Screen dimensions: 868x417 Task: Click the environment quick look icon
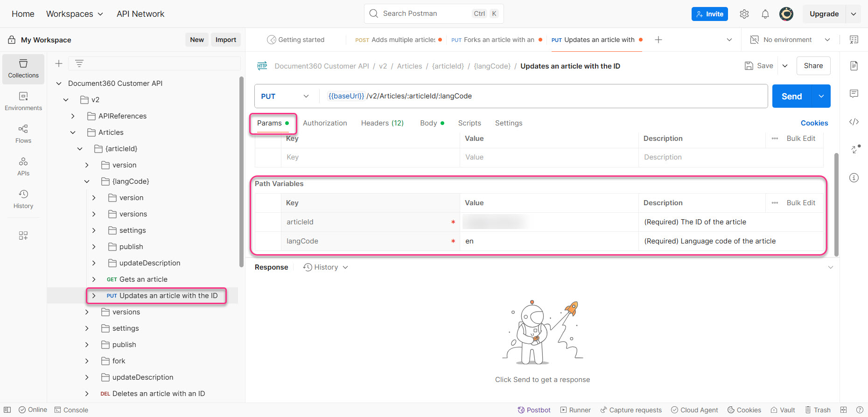[854, 40]
